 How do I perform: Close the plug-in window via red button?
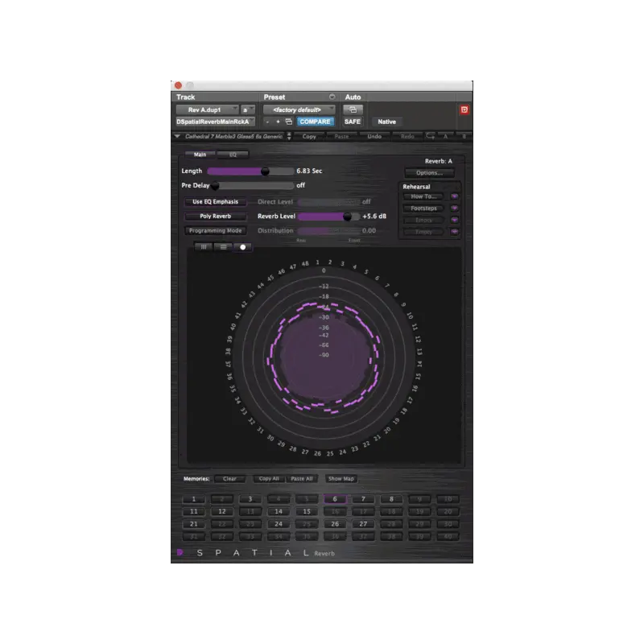coord(178,85)
